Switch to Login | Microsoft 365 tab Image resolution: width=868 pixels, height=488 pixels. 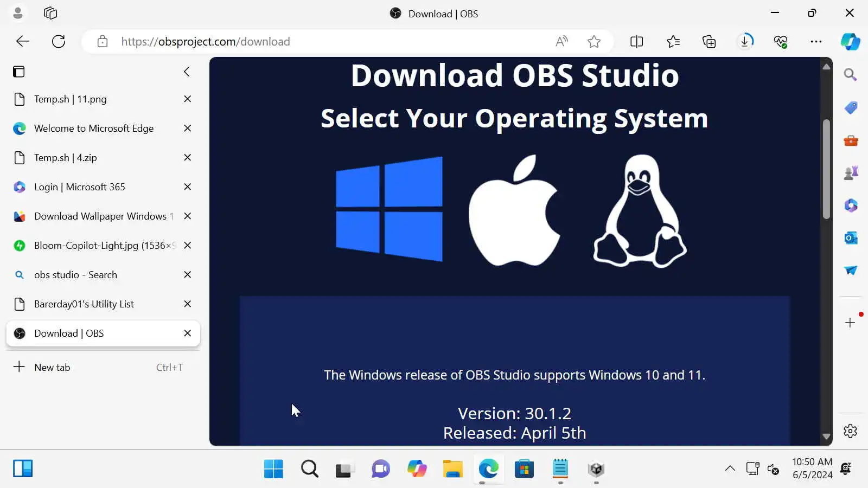coord(103,187)
